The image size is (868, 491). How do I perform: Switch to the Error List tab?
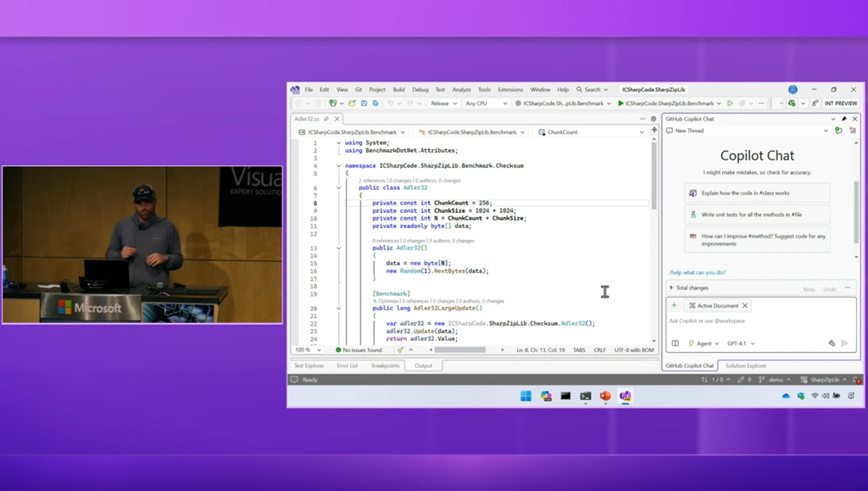347,365
